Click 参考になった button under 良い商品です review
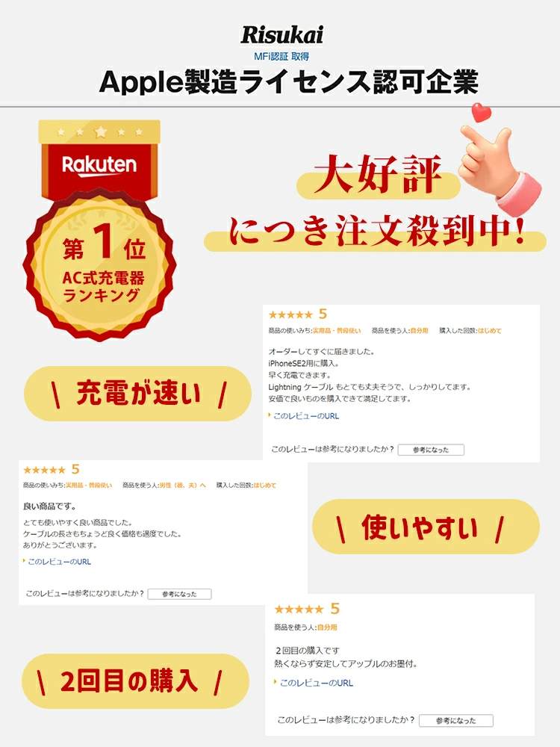This screenshot has height=747, width=560. [179, 594]
